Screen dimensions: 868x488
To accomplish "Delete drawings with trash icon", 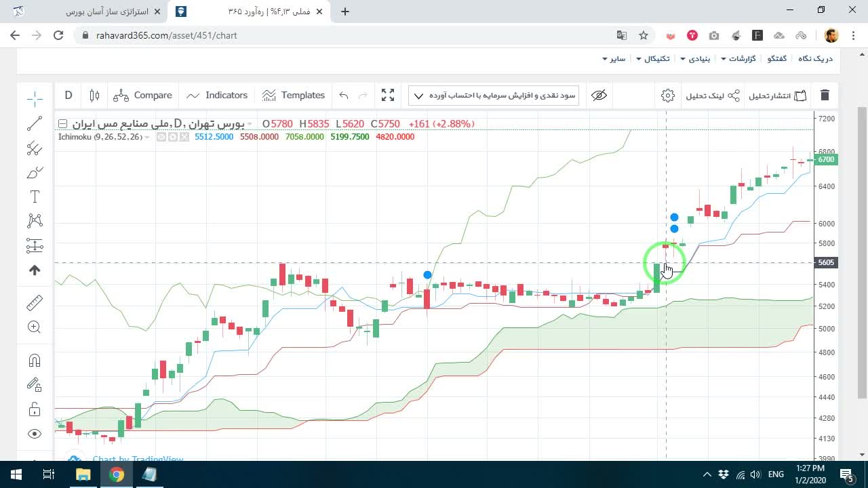I will point(825,96).
